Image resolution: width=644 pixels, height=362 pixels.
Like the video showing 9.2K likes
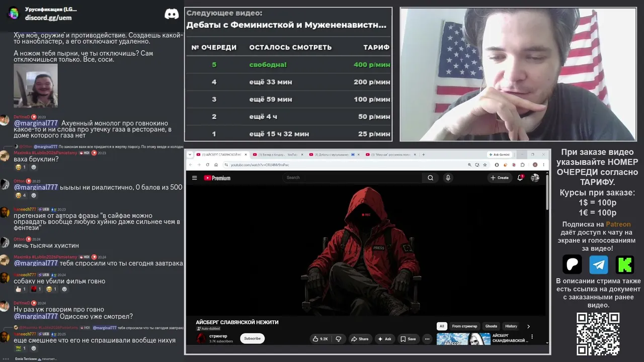(x=320, y=339)
